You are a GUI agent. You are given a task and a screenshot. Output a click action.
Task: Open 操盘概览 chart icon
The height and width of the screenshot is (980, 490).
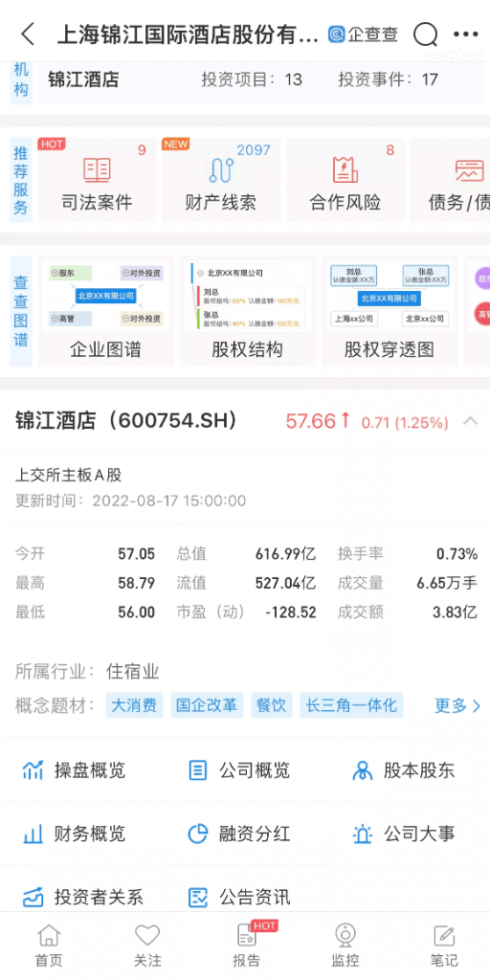click(33, 770)
